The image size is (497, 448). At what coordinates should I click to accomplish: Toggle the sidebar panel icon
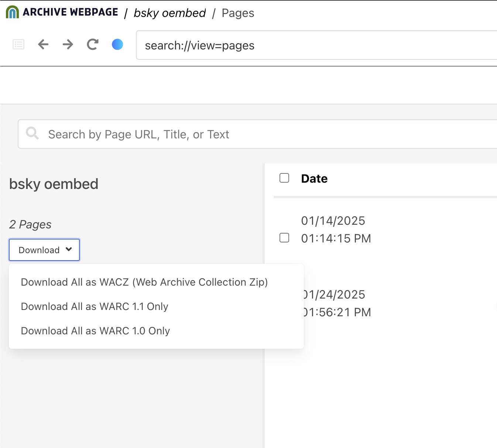pos(18,45)
